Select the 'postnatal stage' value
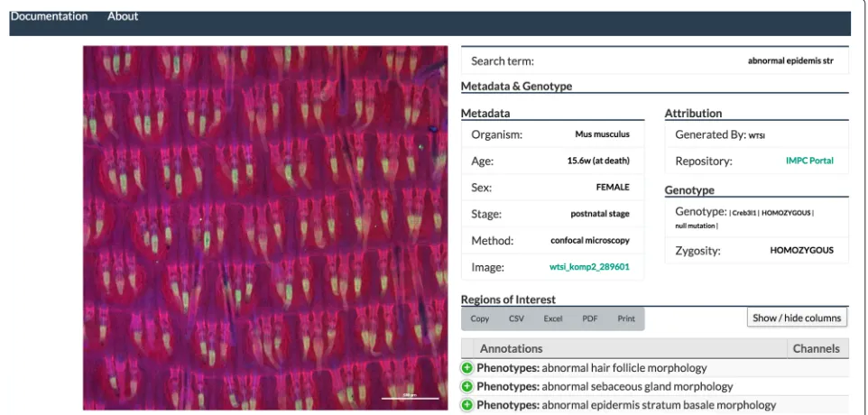 (600, 214)
